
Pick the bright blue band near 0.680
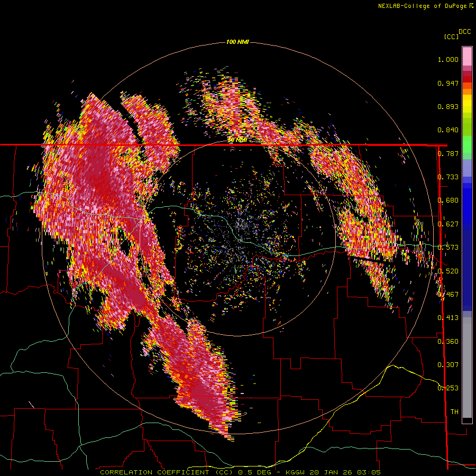tap(467, 202)
